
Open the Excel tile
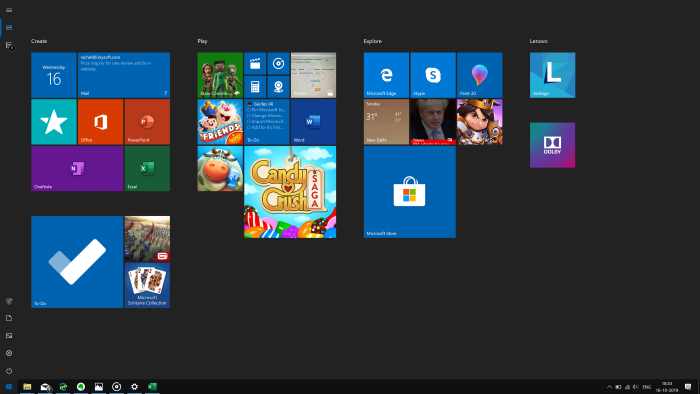(x=147, y=169)
